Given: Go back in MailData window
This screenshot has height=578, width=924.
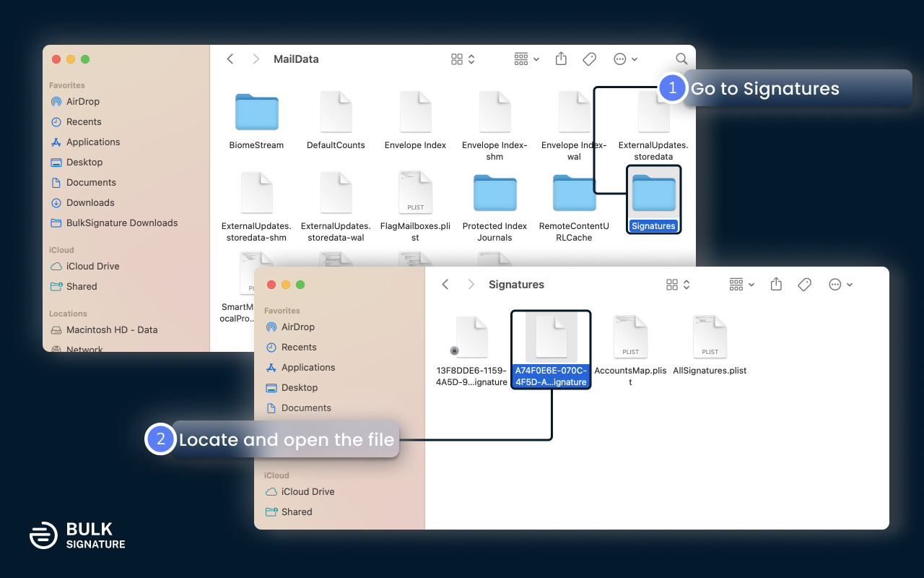Looking at the screenshot, I should click(x=230, y=59).
